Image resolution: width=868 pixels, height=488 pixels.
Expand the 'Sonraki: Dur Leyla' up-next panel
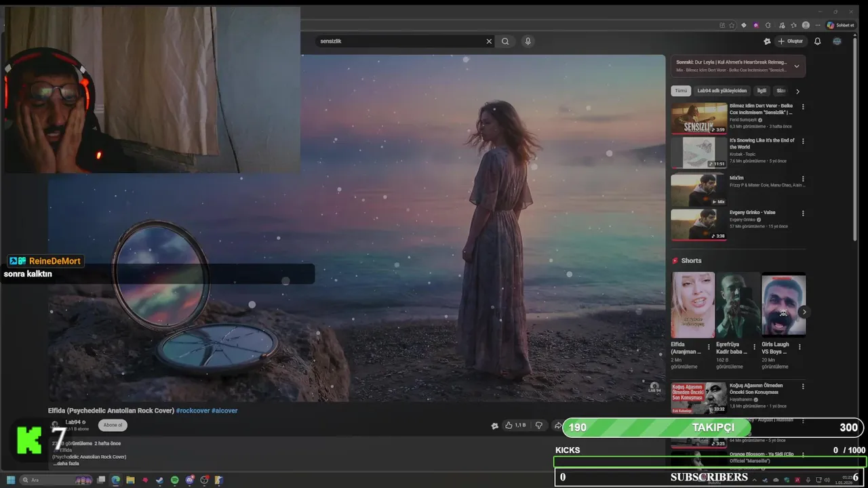pos(797,66)
